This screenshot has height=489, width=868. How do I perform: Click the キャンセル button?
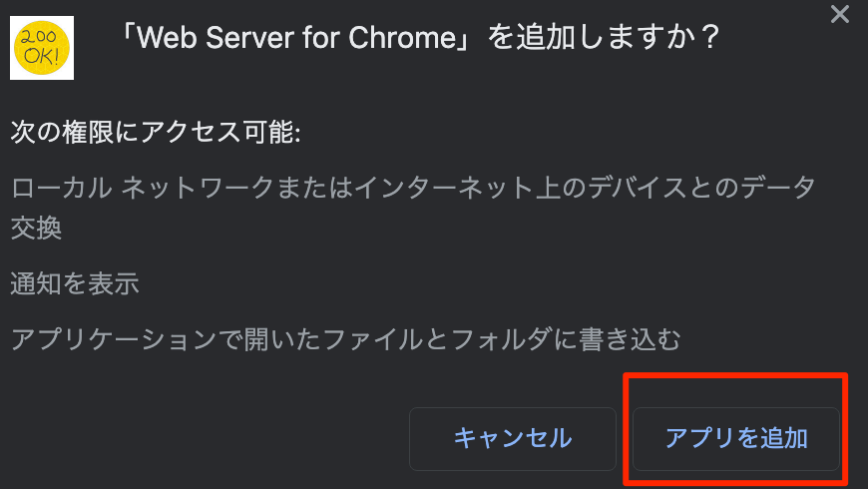click(513, 439)
